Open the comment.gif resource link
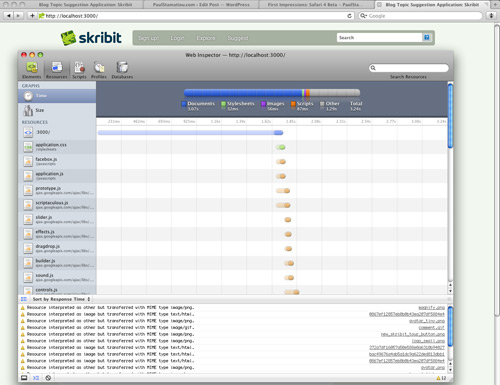This screenshot has height=385, width=500. [431, 328]
